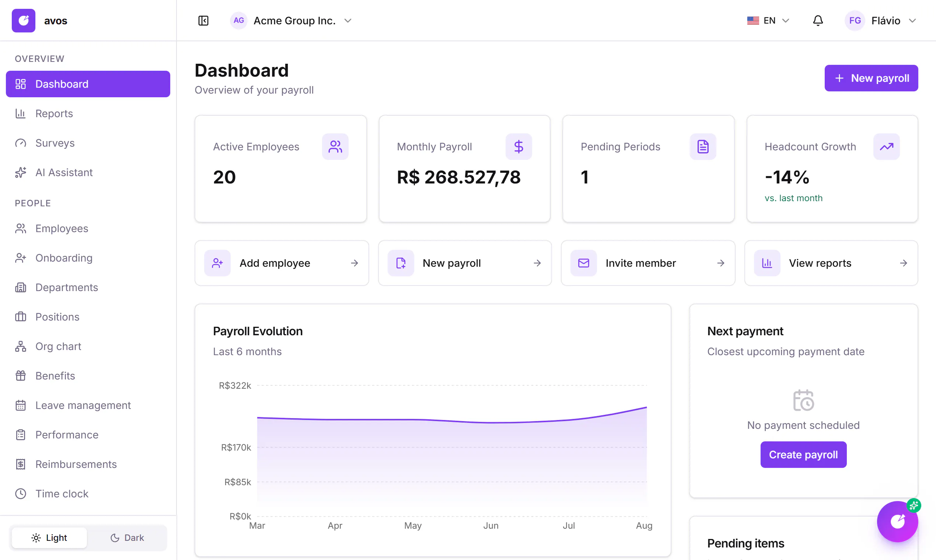Image resolution: width=936 pixels, height=560 pixels.
Task: Click the R$322k axis label
Action: (x=235, y=385)
